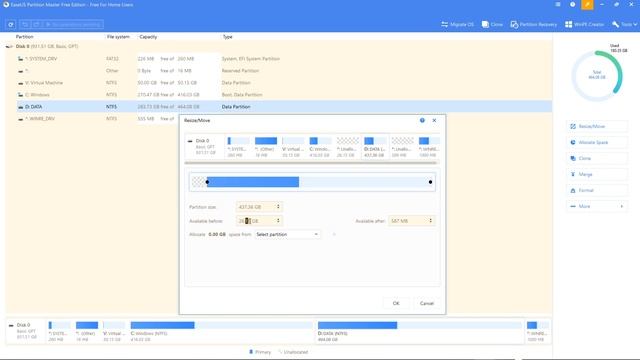Image resolution: width=640 pixels, height=360 pixels.
Task: Click OK in the Resize/Move dialog
Action: click(396, 303)
